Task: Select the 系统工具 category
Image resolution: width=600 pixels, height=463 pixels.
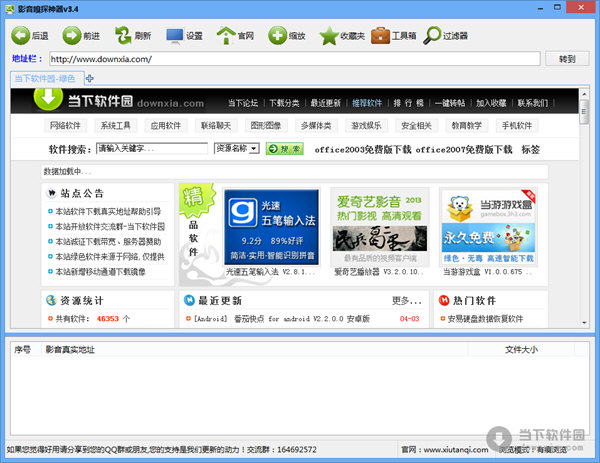Action: (x=116, y=126)
